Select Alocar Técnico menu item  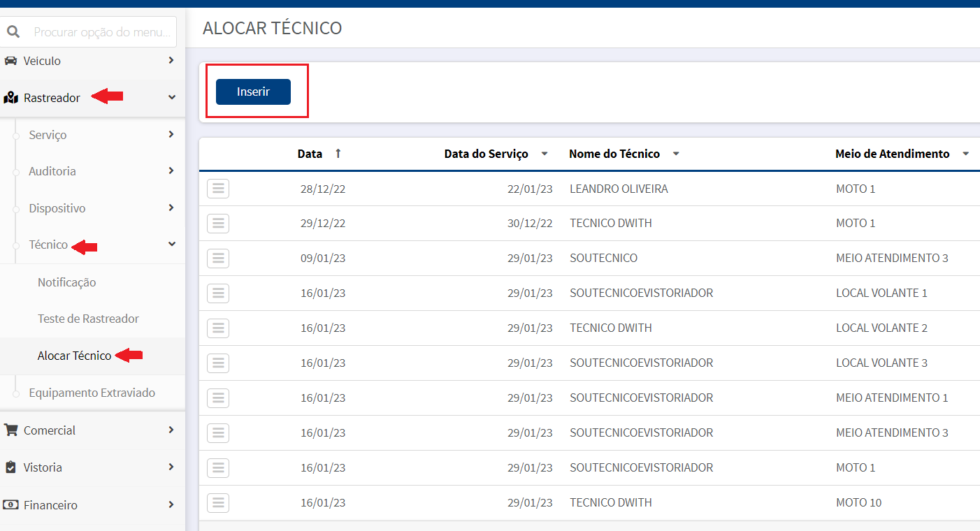pyautogui.click(x=74, y=356)
